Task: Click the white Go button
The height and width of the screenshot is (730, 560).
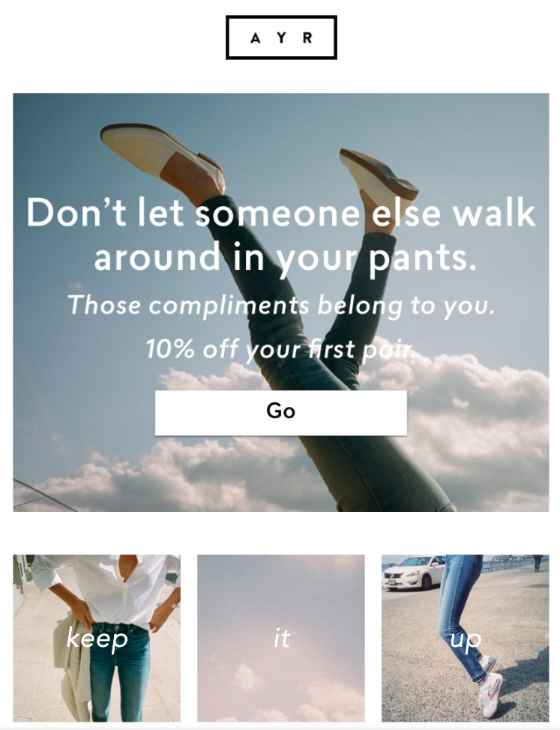Action: point(280,412)
